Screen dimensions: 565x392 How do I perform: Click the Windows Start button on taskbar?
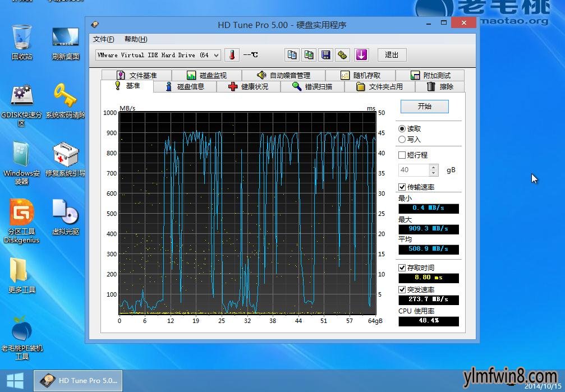tap(15, 381)
